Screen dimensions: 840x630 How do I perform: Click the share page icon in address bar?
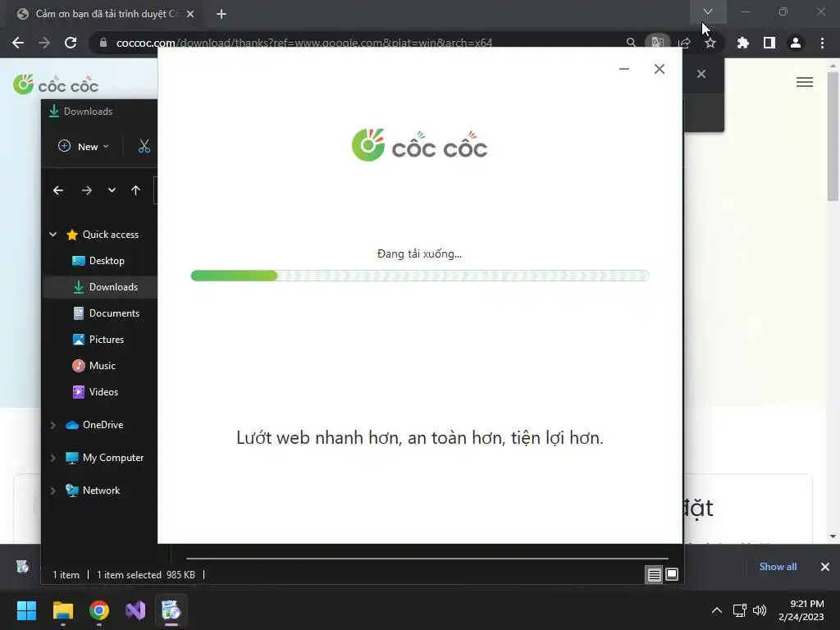coord(684,43)
